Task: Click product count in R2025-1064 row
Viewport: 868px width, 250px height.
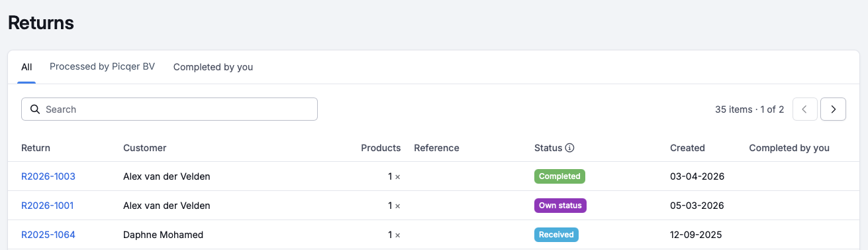Action: pos(394,235)
